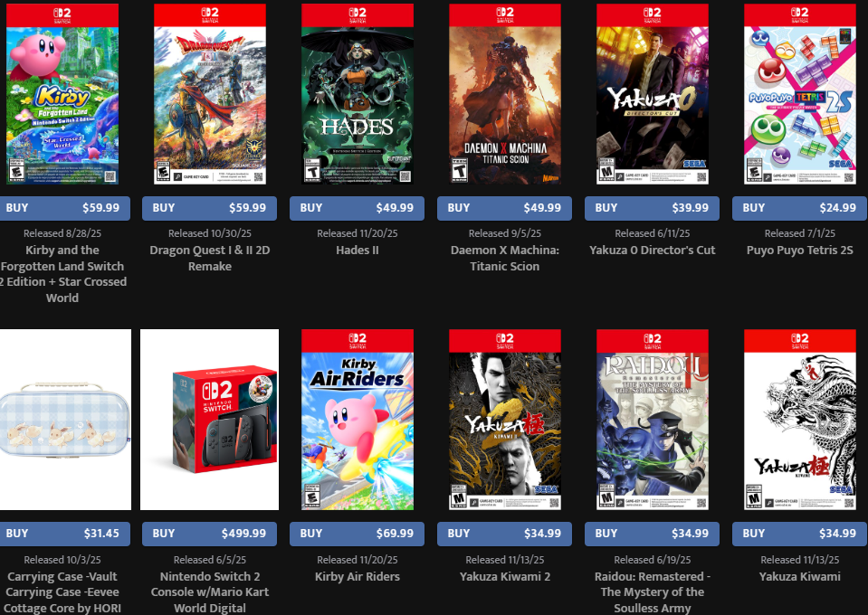Open the Yakuza 0 Director's Cut cover image
The width and height of the screenshot is (868, 615).
652,94
